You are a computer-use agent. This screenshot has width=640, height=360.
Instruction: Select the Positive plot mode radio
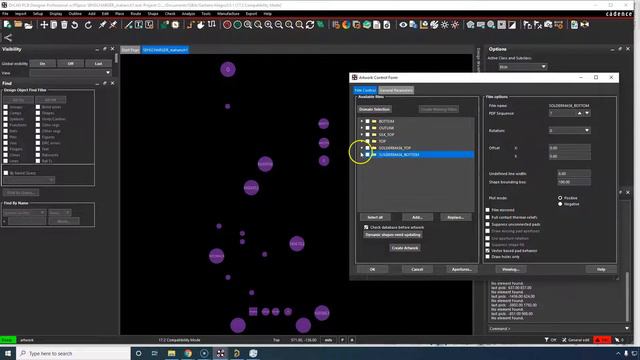[x=560, y=198]
